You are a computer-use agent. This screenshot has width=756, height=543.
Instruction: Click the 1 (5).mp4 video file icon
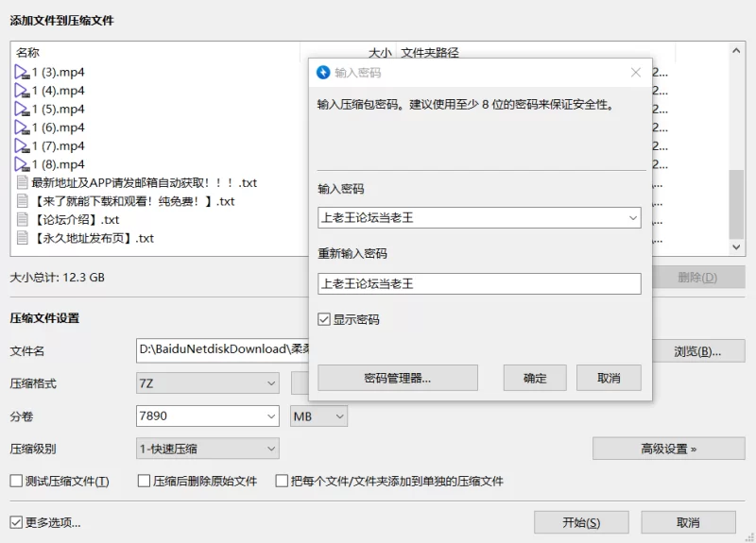tap(22, 110)
